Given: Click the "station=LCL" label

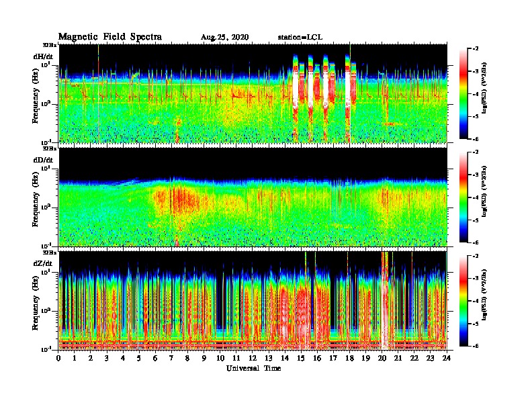Looking at the screenshot, I should point(300,38).
